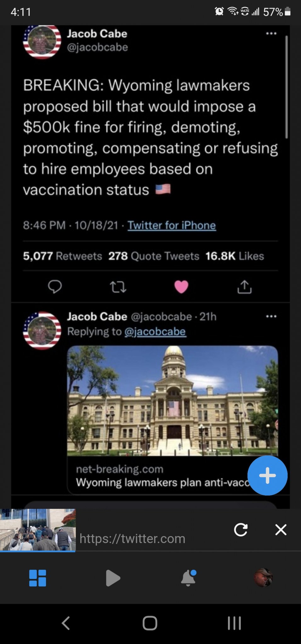Open the profile avatar in bottom bar

tap(263, 578)
